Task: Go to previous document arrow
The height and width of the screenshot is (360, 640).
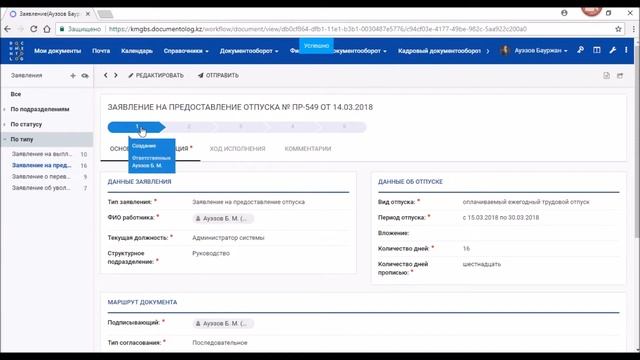Action: (106, 75)
